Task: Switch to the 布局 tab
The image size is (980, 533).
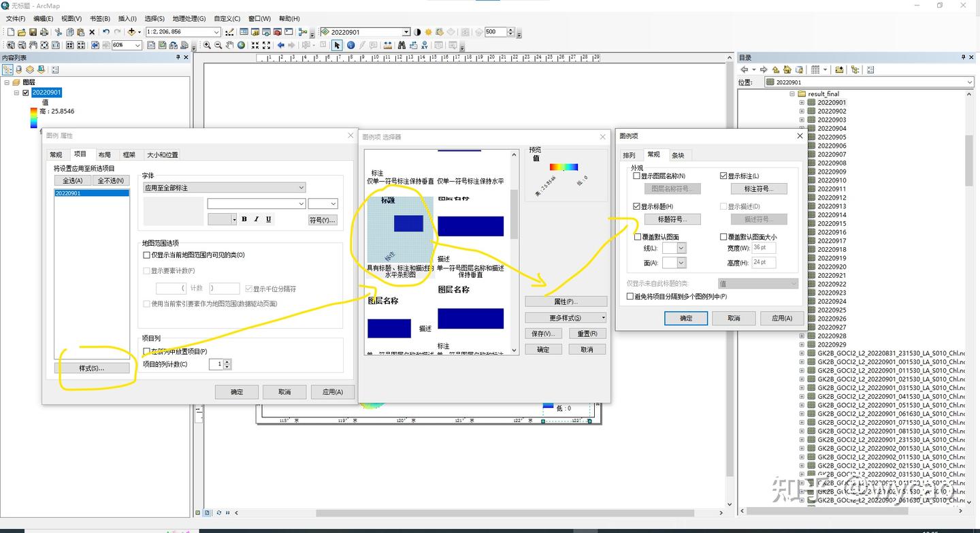Action: (x=104, y=155)
